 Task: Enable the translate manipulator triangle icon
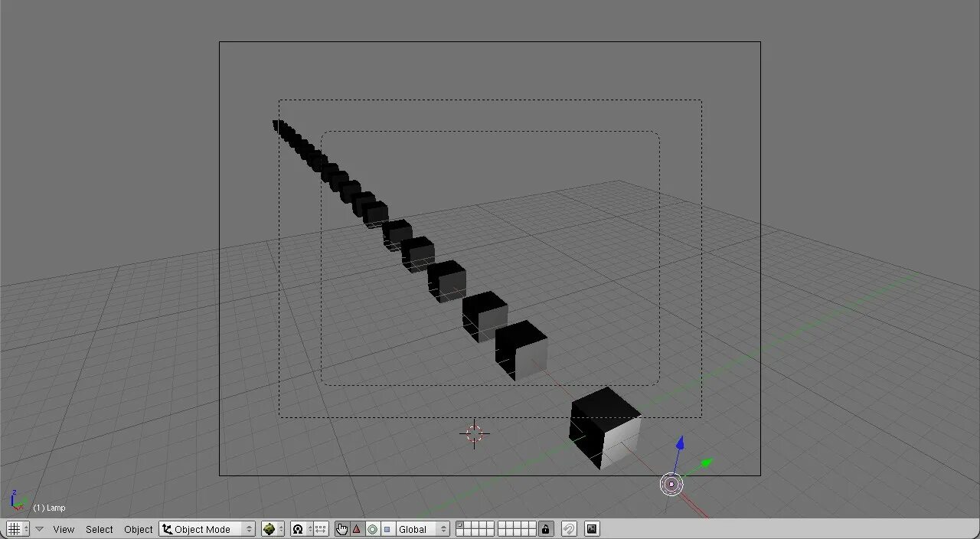(x=357, y=529)
